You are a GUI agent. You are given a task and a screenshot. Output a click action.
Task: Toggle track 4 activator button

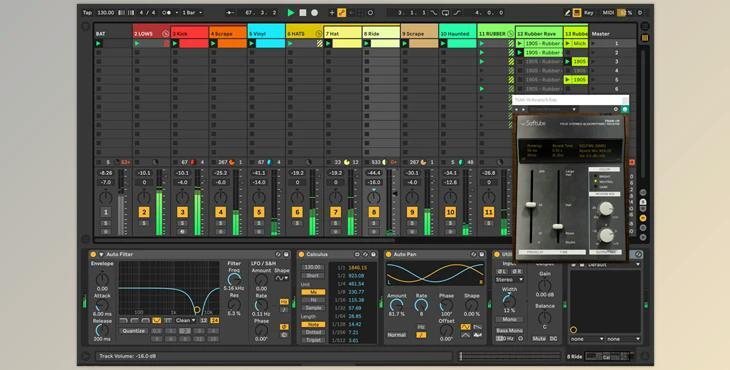220,212
